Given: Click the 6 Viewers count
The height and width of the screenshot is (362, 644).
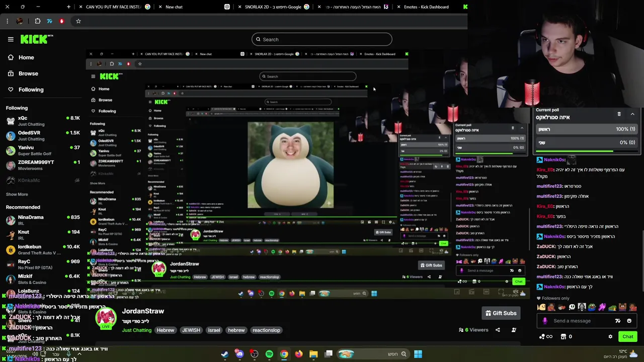Looking at the screenshot, I should point(473,330).
